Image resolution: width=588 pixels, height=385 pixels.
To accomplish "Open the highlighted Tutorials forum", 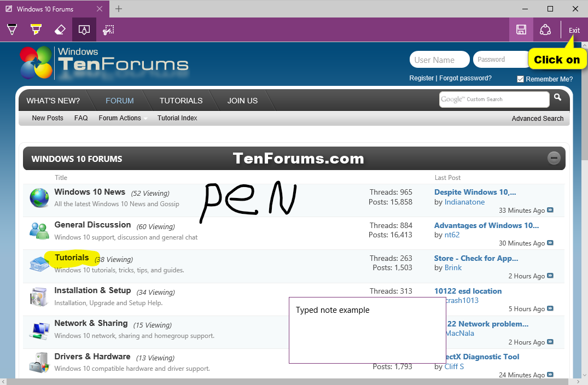I will tap(72, 258).
